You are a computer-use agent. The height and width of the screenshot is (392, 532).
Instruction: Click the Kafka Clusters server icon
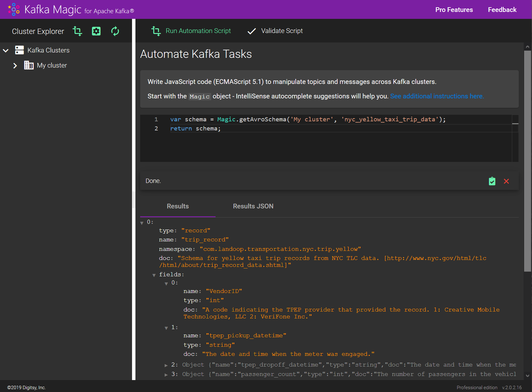(19, 50)
